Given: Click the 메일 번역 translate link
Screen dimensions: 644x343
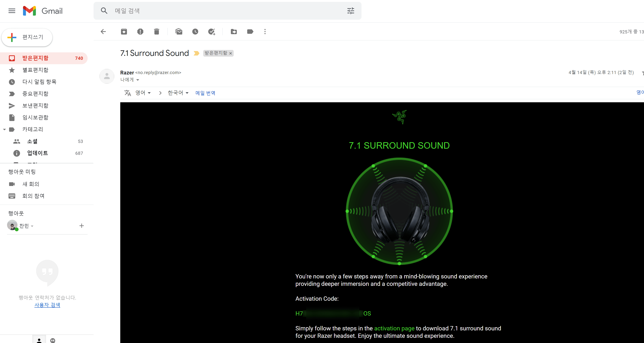Looking at the screenshot, I should pos(205,93).
